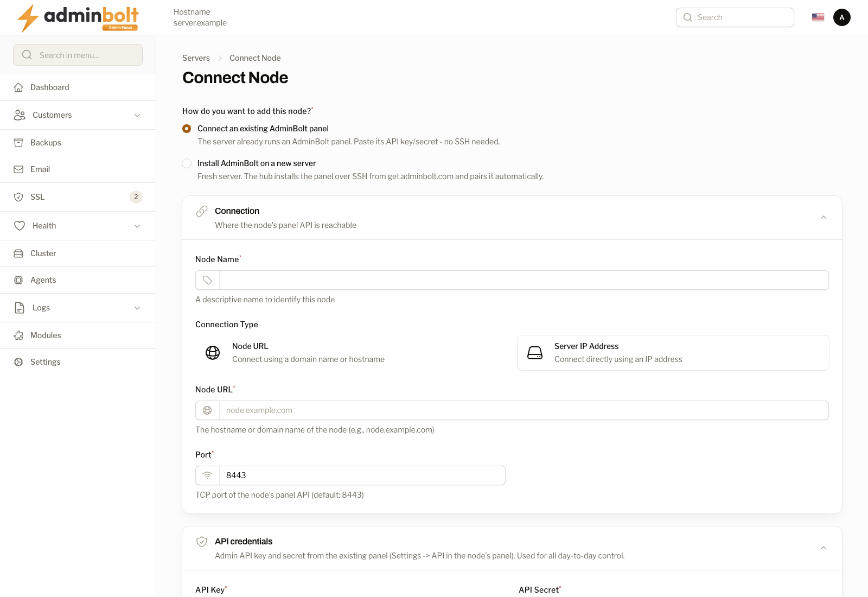
Task: Click the Modules puzzle icon
Action: pyautogui.click(x=18, y=335)
